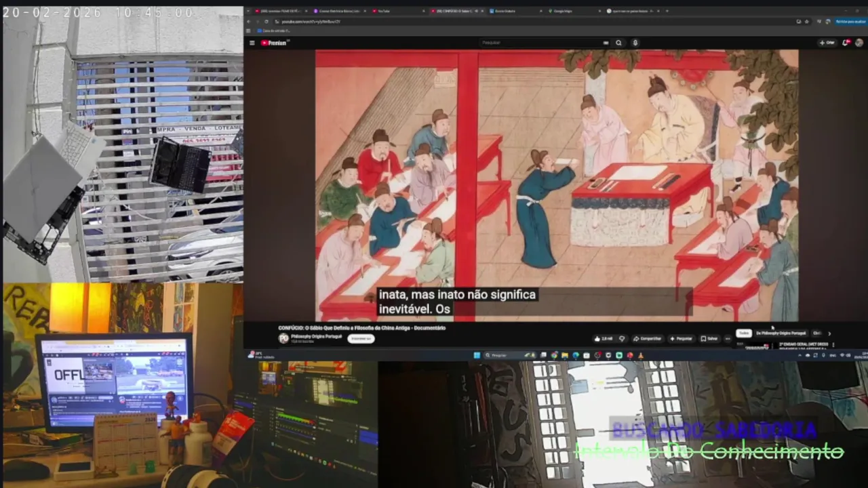
Task: Click the CONFÚCIO documentary video title
Action: [362, 328]
